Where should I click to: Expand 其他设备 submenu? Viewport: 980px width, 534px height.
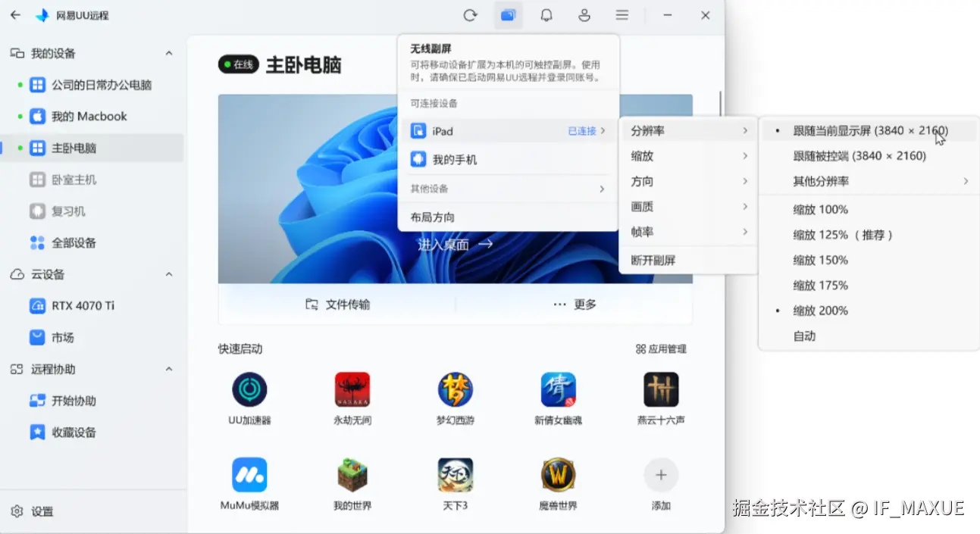pyautogui.click(x=509, y=189)
